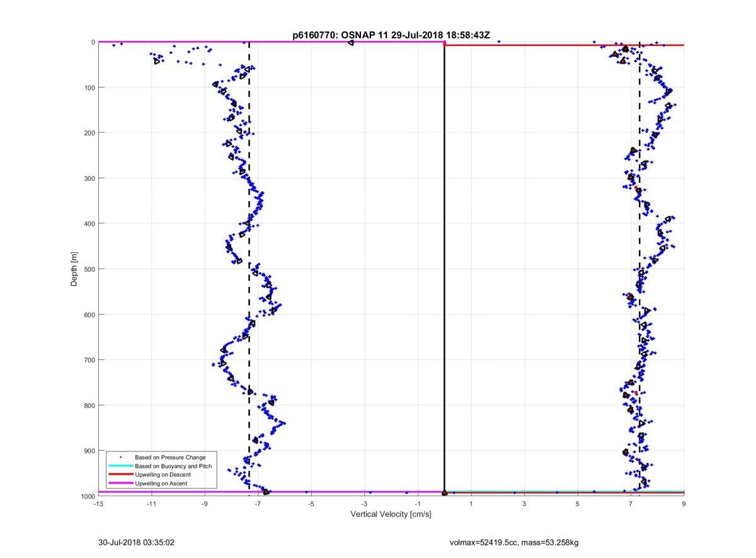This screenshot has height=558, width=756.
Task: Click the velocity tick label '-9'
Action: [x=204, y=504]
